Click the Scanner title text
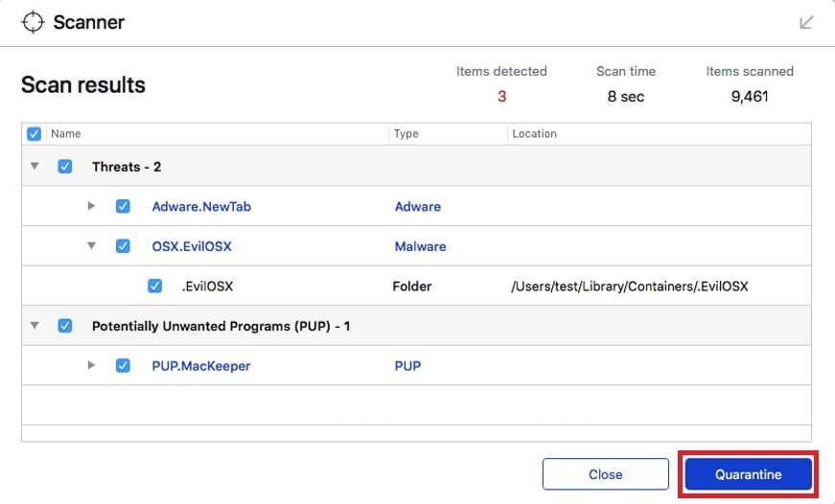Image resolution: width=835 pixels, height=504 pixels. click(x=89, y=22)
